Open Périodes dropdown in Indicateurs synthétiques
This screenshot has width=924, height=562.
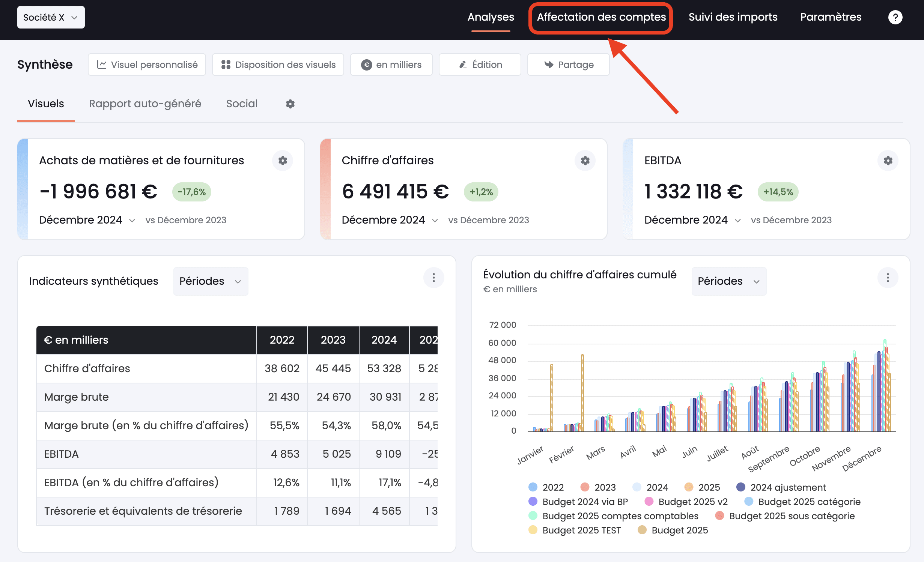[211, 281]
